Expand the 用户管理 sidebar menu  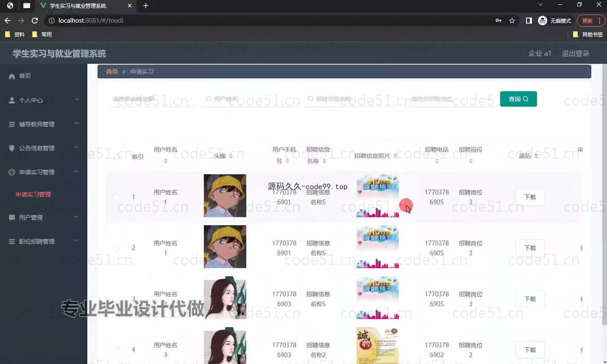tap(43, 217)
